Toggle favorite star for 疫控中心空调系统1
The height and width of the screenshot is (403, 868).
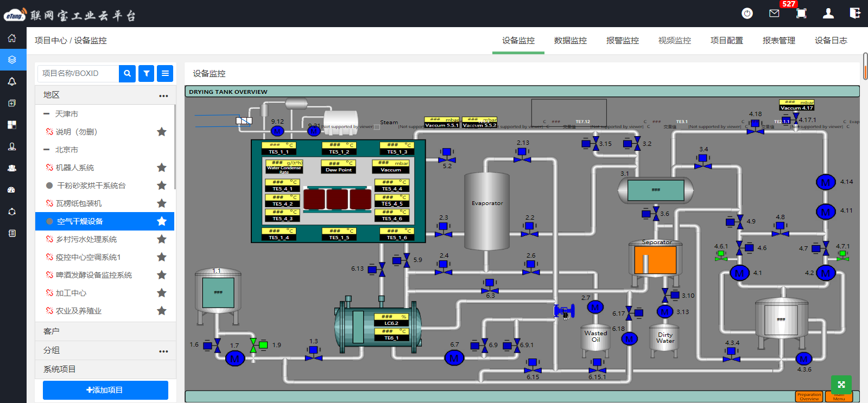tap(162, 257)
